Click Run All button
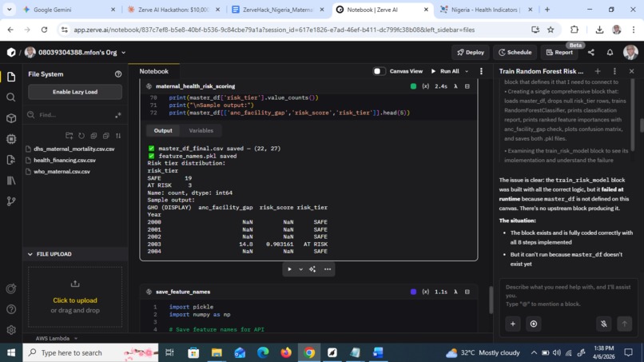 (x=445, y=71)
